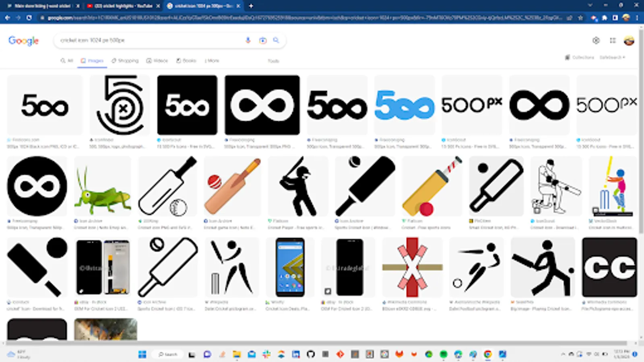Viewport: 644px width, 362px height.
Task: Open Google Chrome from the taskbar
Action: coord(488,354)
